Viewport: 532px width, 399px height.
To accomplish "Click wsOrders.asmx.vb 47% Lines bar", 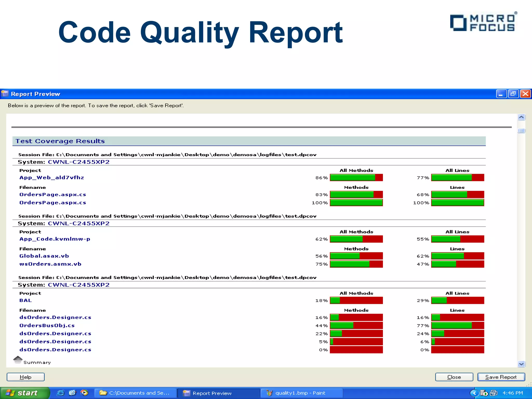I will pos(458,264).
